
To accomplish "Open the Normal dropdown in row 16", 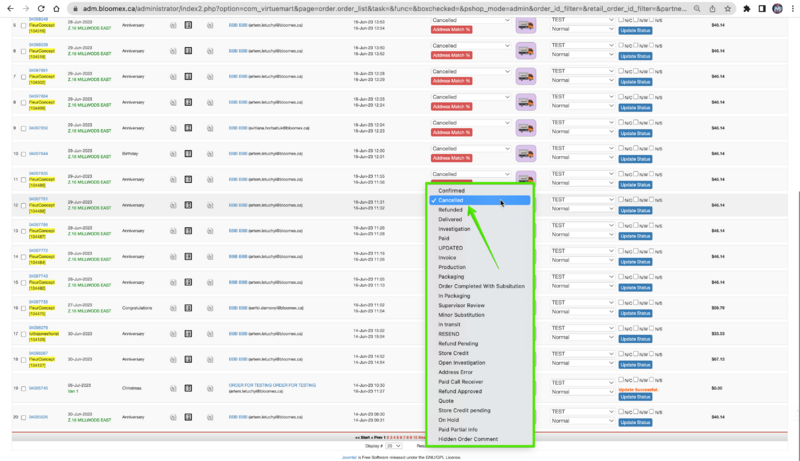I will (x=582, y=312).
